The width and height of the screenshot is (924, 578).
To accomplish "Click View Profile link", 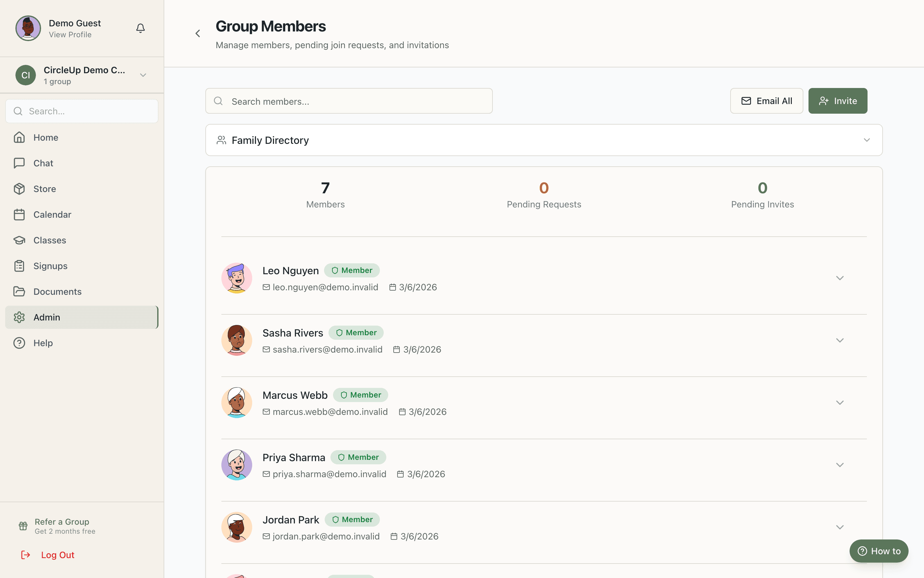I will pyautogui.click(x=70, y=35).
